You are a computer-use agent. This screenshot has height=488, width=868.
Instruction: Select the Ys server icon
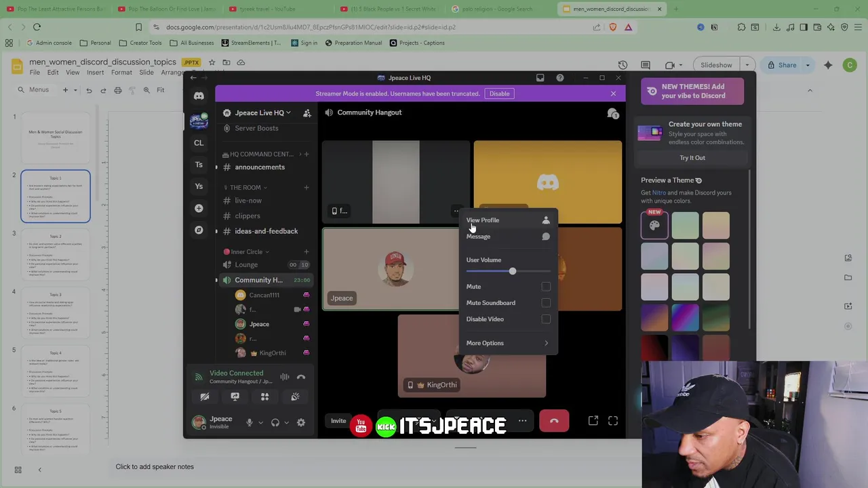pos(199,186)
